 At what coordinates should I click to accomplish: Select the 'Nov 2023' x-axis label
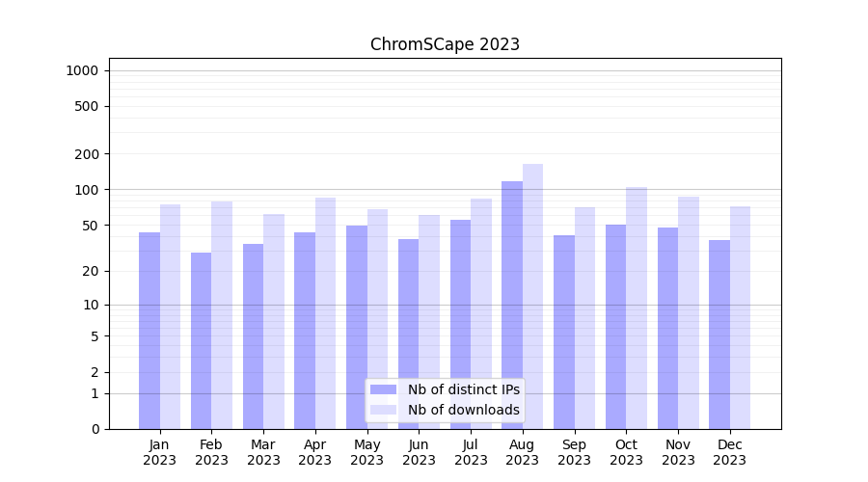tap(678, 452)
